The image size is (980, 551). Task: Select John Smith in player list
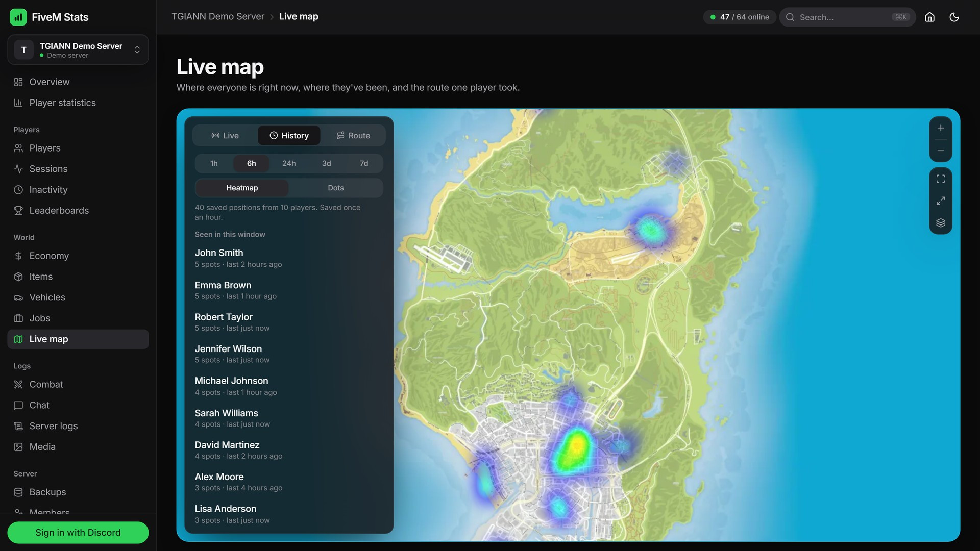[x=288, y=258]
